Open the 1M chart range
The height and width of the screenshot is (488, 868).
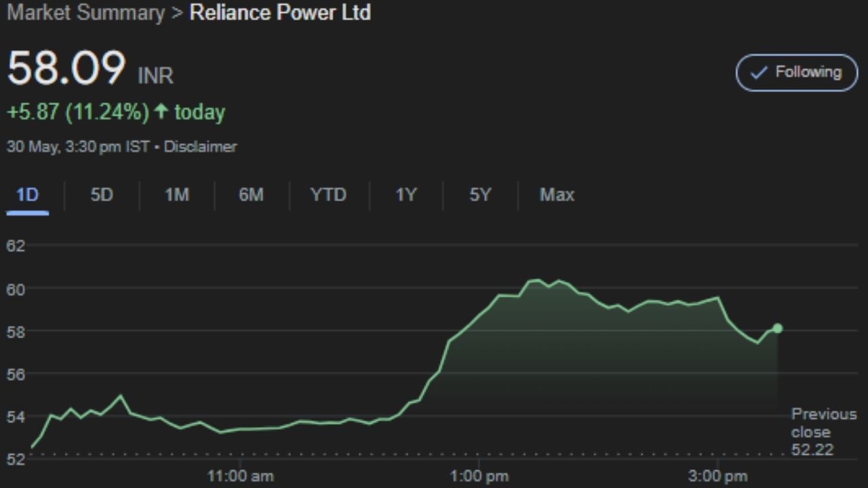point(176,195)
